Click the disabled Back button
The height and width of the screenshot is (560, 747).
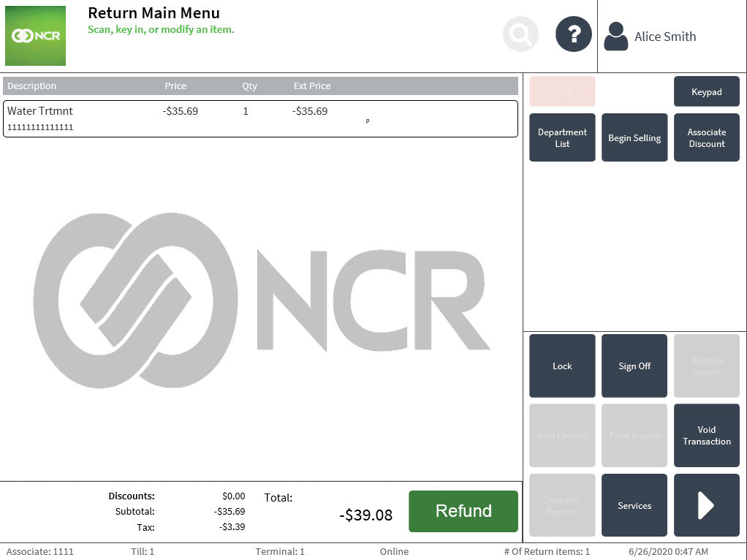tap(562, 91)
